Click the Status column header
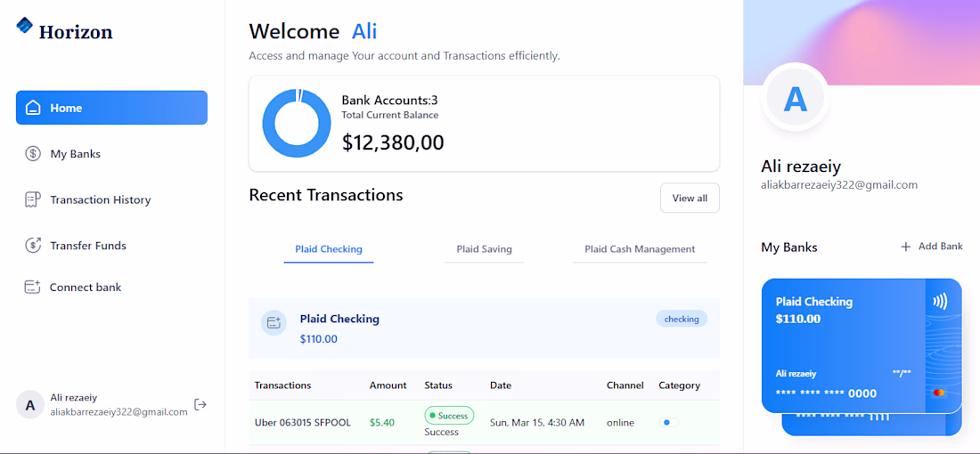The image size is (980, 454). point(438,385)
